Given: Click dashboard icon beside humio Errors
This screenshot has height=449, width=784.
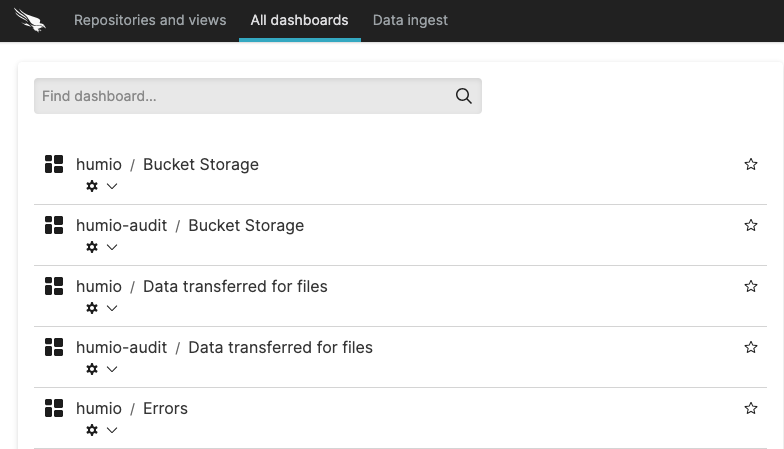Looking at the screenshot, I should pyautogui.click(x=54, y=408).
